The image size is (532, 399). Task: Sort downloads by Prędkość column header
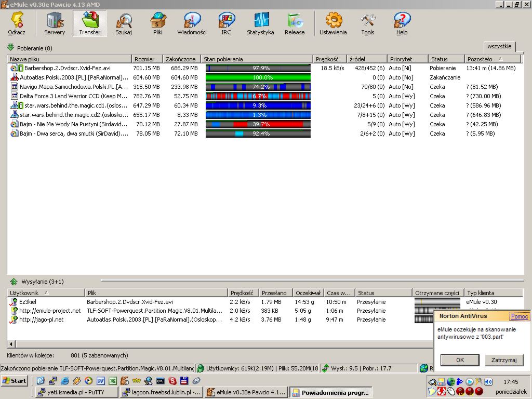tap(330, 59)
